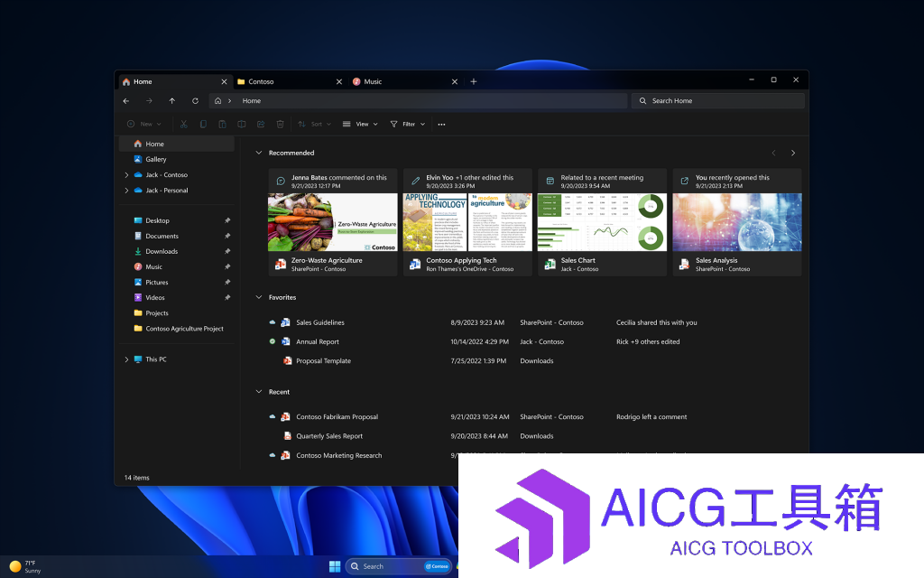
Task: Click the 14 items status bar text
Action: [137, 478]
